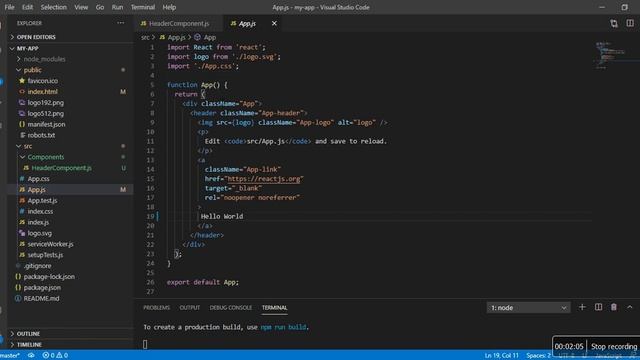This screenshot has width=640, height=360.
Task: Click Ln 19, Col 11 cursor position indicator
Action: point(501,356)
